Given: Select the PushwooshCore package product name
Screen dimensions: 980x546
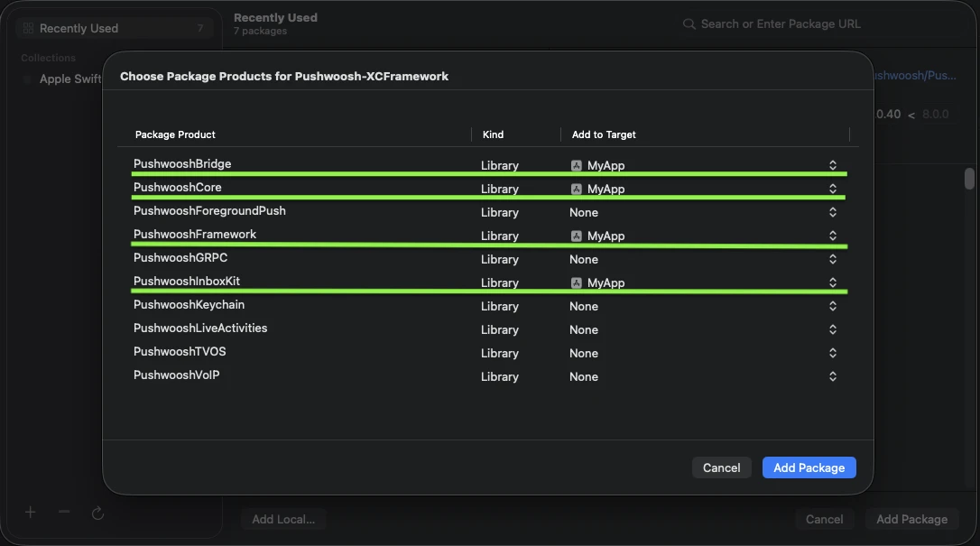Looking at the screenshot, I should coord(177,188).
